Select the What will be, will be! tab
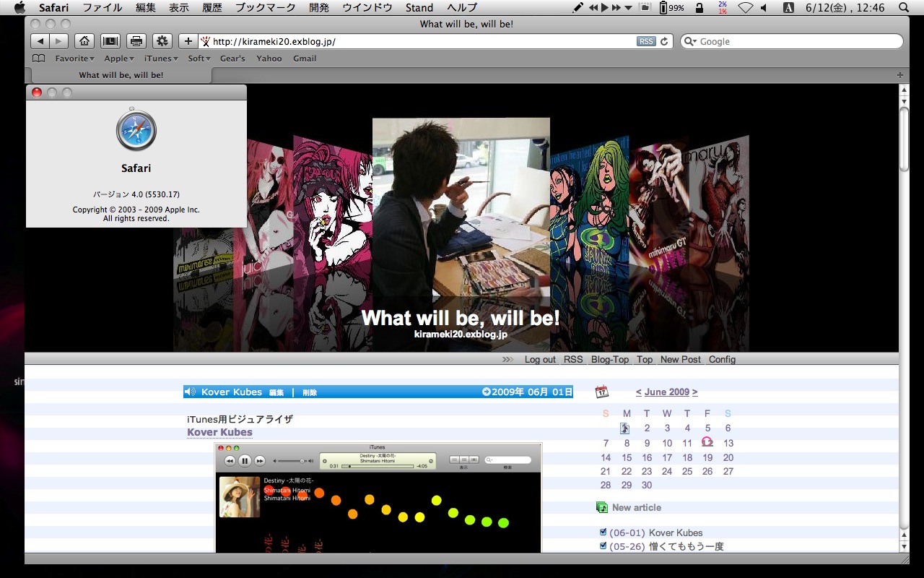The image size is (924, 578). click(x=121, y=75)
